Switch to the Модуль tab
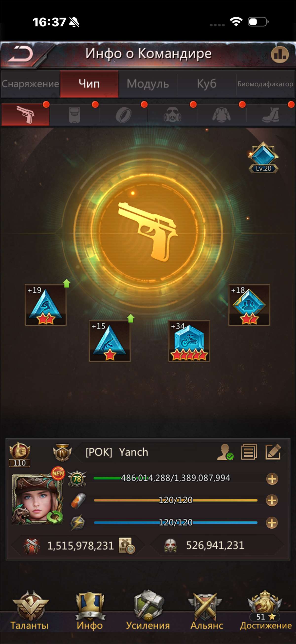296x644 pixels. point(148,84)
